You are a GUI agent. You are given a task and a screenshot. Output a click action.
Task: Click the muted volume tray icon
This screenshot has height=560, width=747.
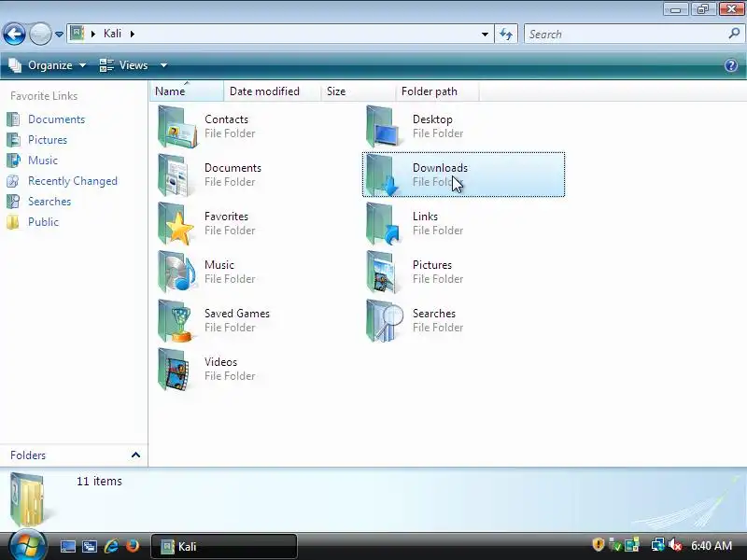[x=674, y=545]
